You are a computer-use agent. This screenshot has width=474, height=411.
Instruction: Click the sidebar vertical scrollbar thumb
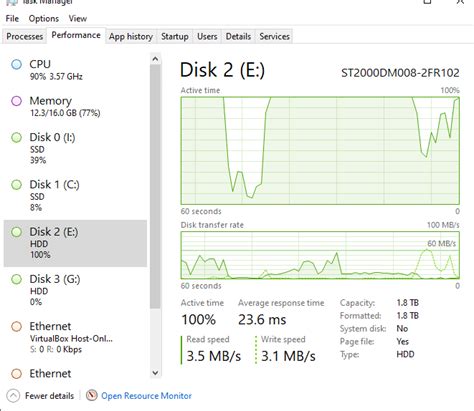coord(155,187)
